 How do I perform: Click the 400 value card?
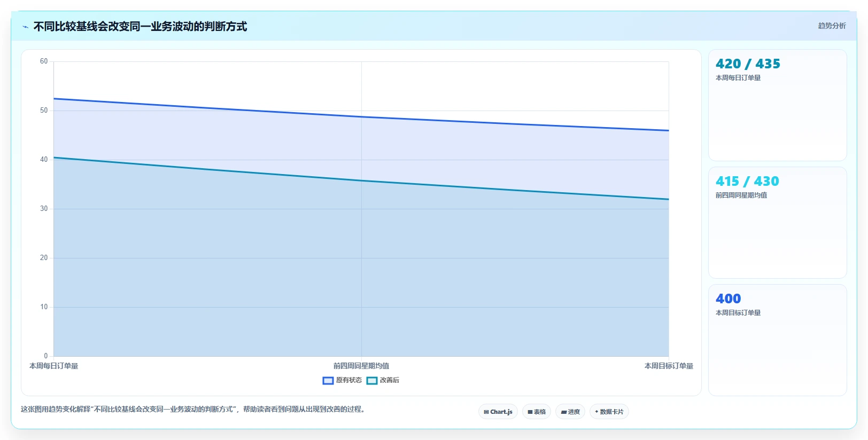point(778,340)
